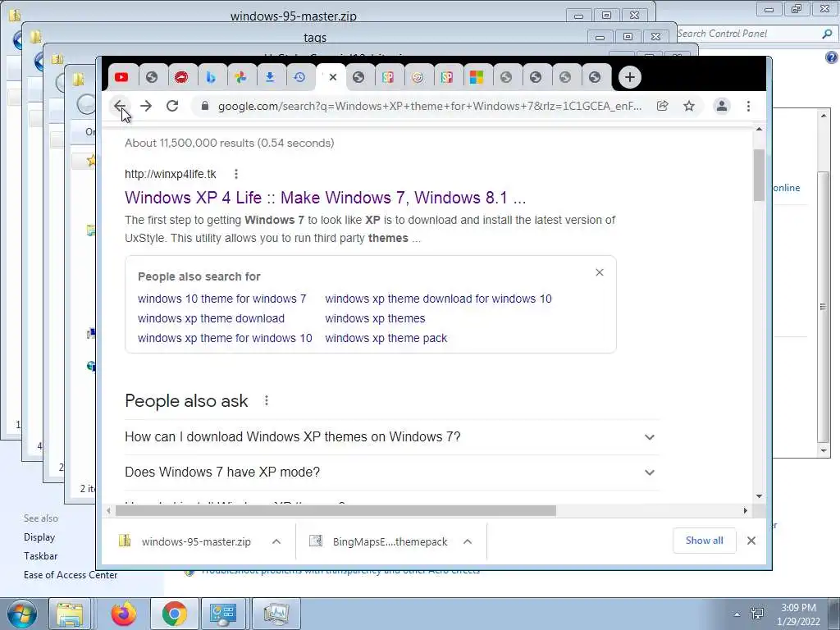Click the URL address bar

429,106
